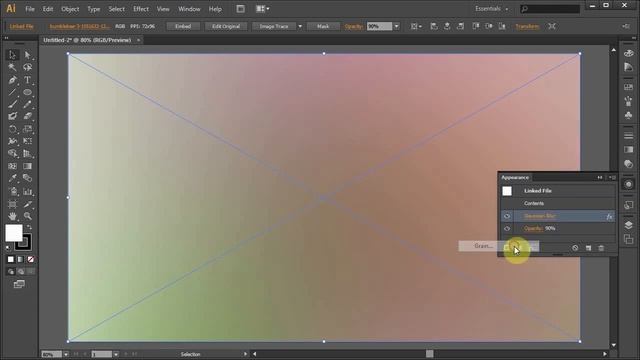This screenshot has height=360, width=640.
Task: Open Appearance panel flyout menu
Action: coord(612,178)
